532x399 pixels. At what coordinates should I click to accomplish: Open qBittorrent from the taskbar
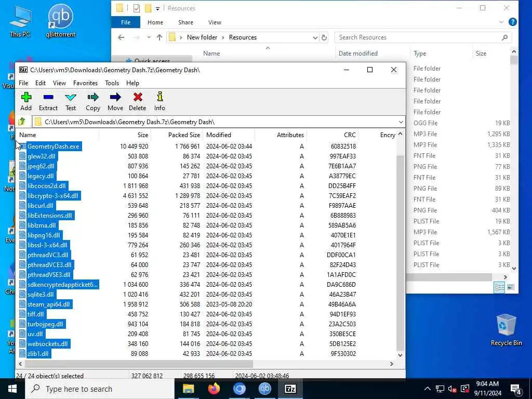tap(264, 389)
